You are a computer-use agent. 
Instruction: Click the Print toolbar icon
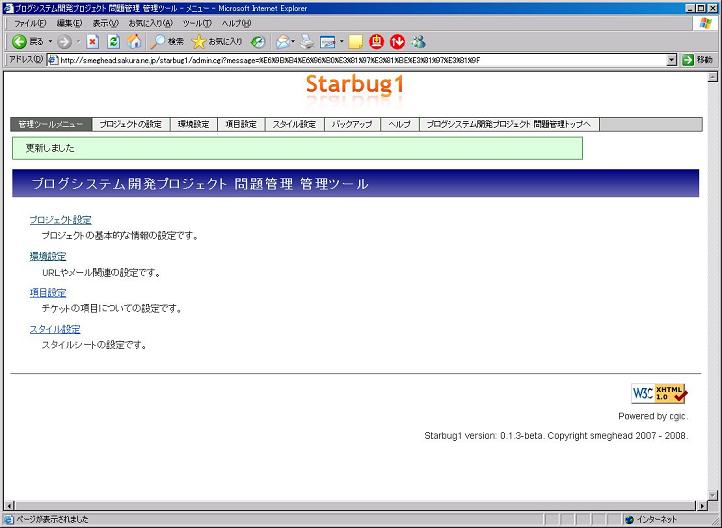[307, 42]
